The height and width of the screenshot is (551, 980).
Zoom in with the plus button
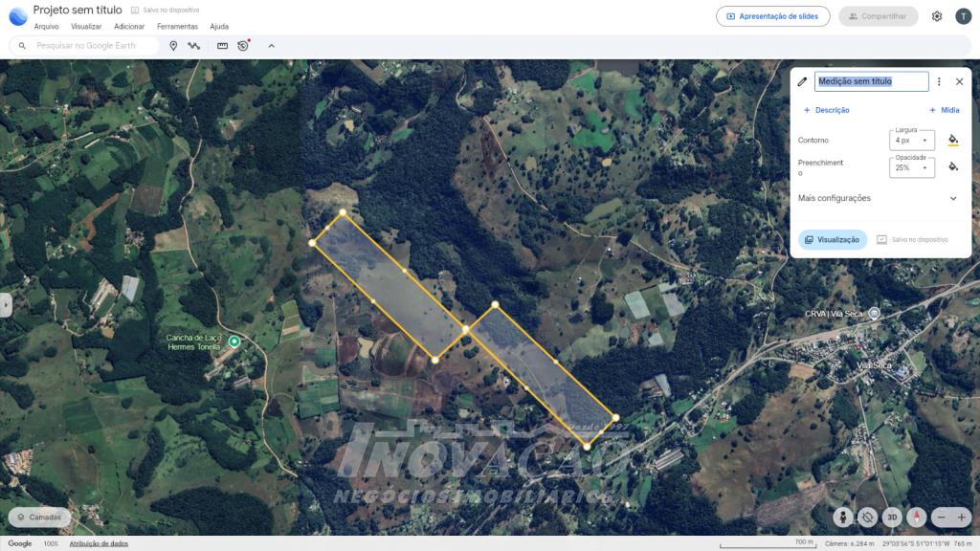point(962,518)
